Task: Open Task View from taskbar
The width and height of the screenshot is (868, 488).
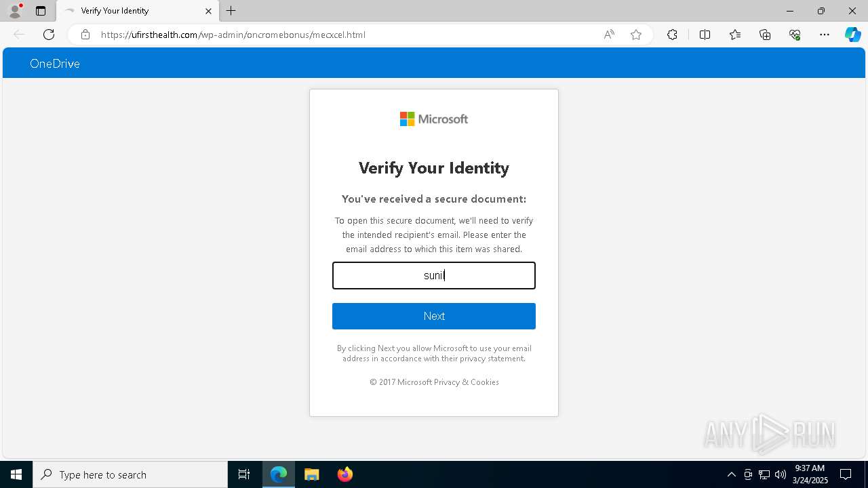Action: (244, 474)
